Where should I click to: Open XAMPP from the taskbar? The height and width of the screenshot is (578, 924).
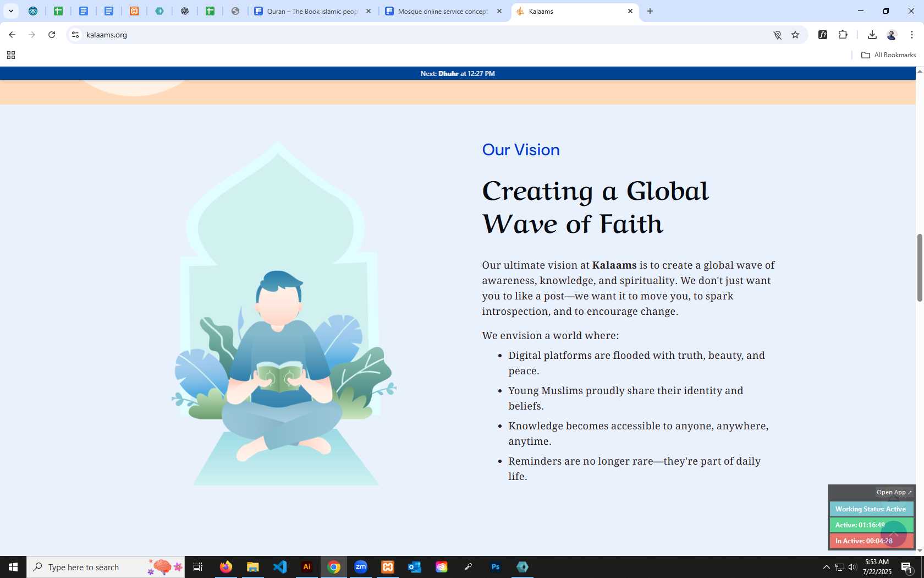point(388,567)
